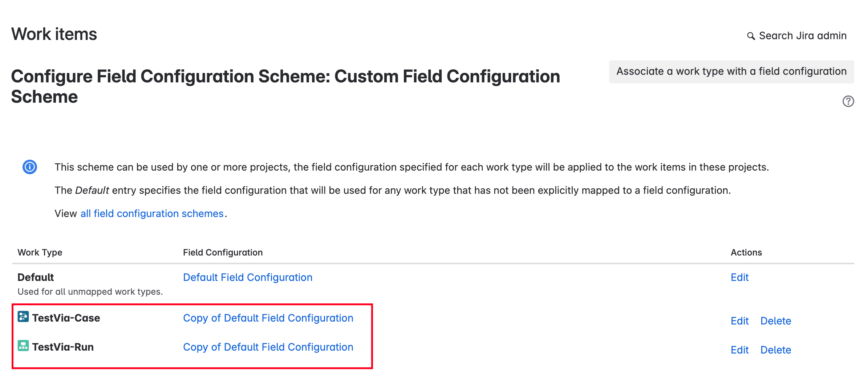Click the search magnifier icon
Image resolution: width=868 pixels, height=384 pixels.
[751, 36]
